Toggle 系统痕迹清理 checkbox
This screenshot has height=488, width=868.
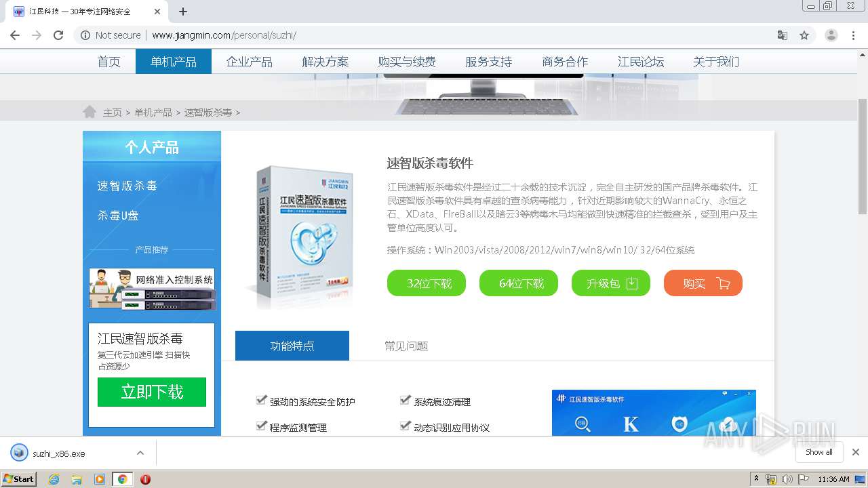pos(405,401)
